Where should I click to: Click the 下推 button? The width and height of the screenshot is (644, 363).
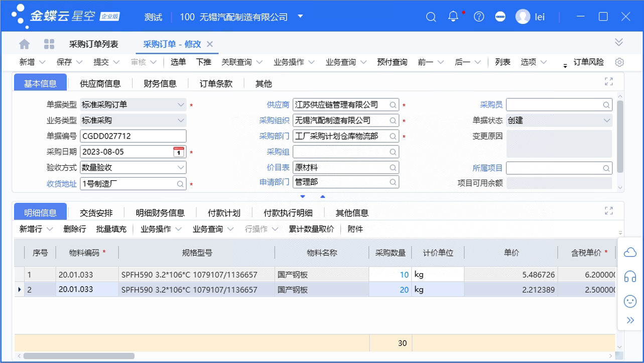[x=203, y=62]
